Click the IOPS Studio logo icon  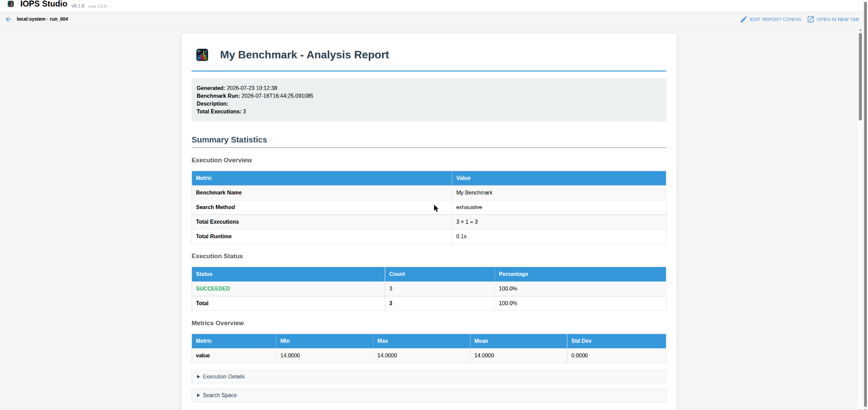[x=11, y=4]
